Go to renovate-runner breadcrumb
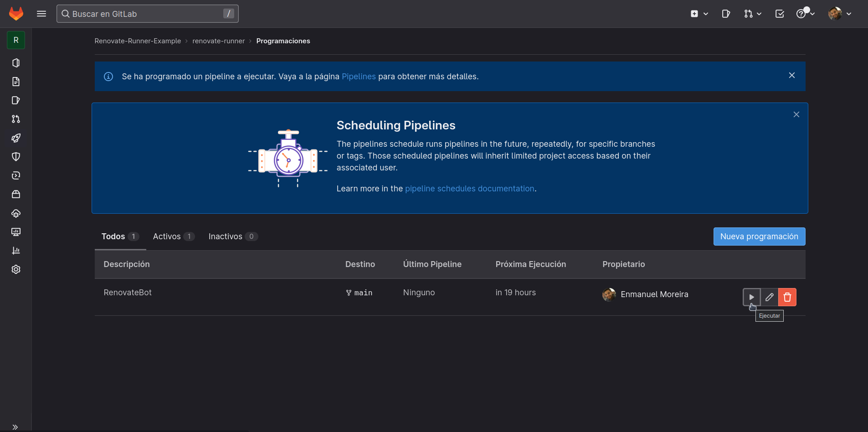 click(x=219, y=41)
